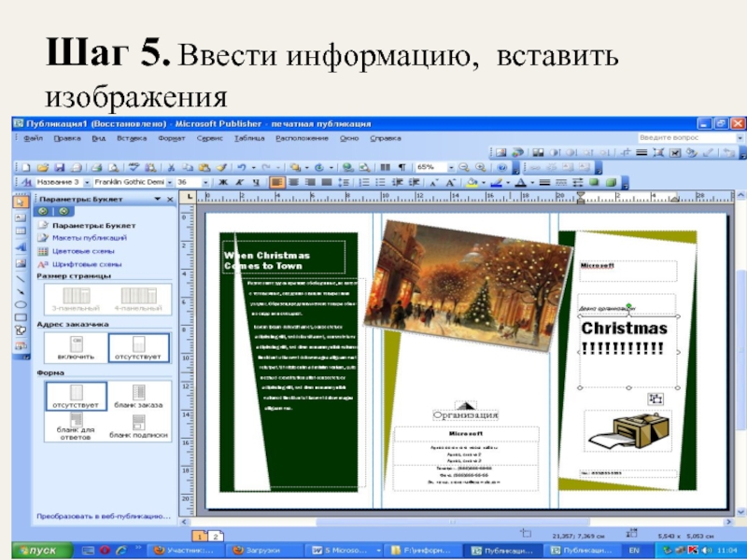Screen dimensions: 747x560
Task: Click the page 2 navigation tab at bottom
Action: (216, 537)
